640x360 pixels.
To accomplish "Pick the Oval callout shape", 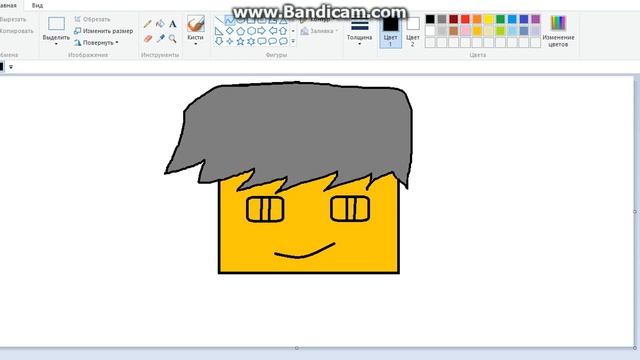I will [x=272, y=41].
